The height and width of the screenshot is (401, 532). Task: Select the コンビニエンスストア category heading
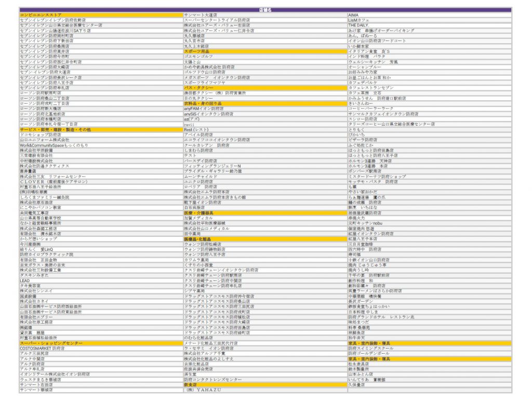(41, 15)
